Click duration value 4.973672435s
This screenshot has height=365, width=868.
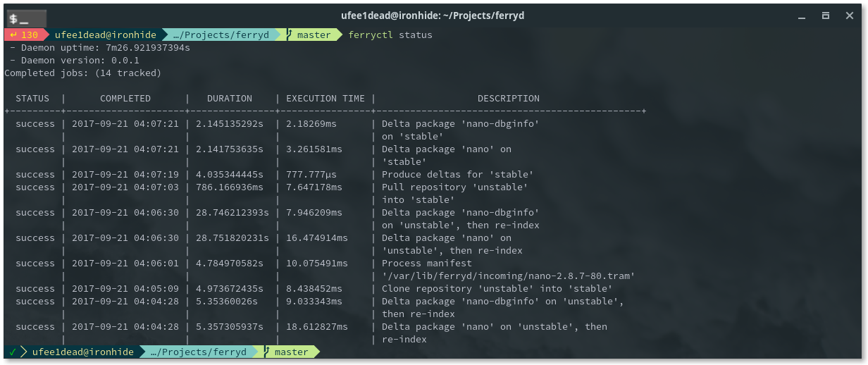click(230, 288)
